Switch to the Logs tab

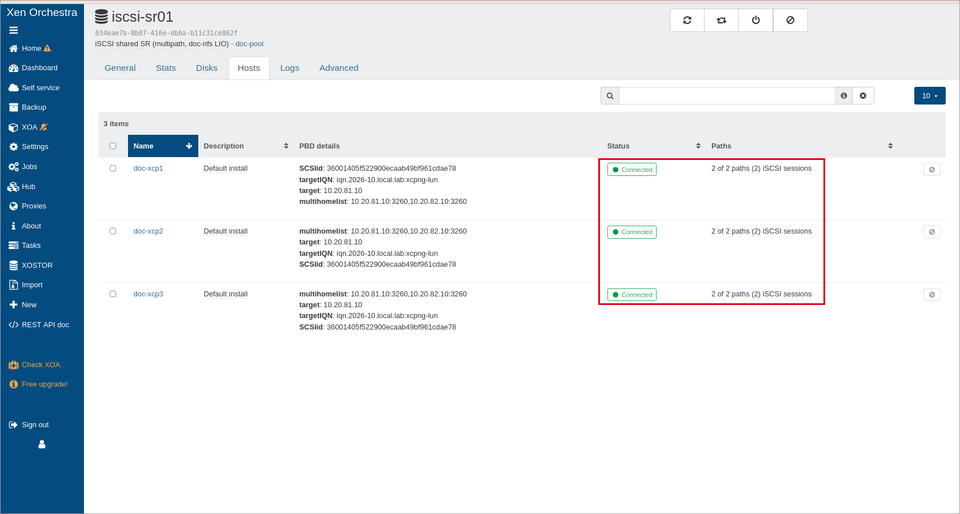click(x=290, y=68)
